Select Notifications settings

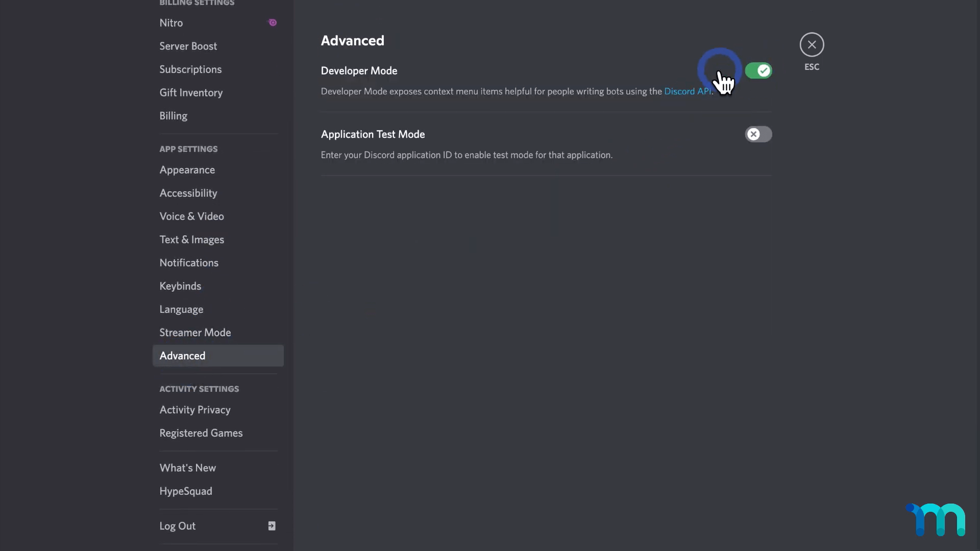pos(188,262)
